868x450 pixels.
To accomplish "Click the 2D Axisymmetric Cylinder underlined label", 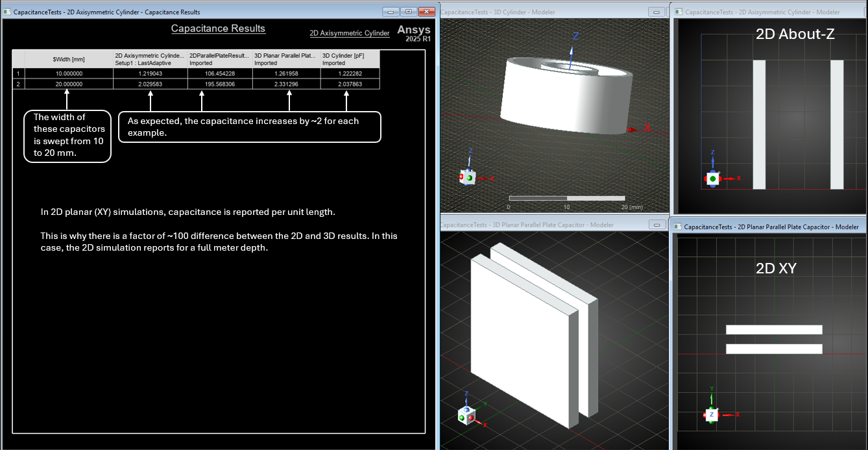I will (x=350, y=33).
